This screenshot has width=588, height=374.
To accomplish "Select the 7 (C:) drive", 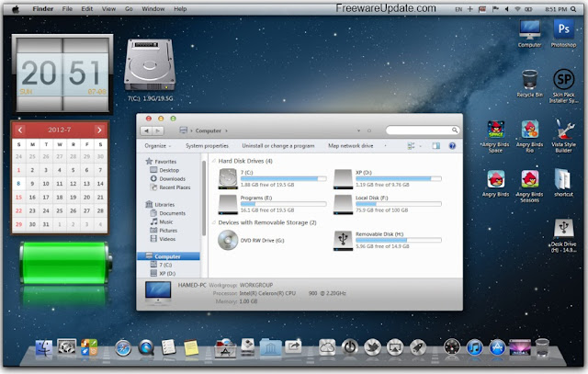I will click(x=272, y=178).
